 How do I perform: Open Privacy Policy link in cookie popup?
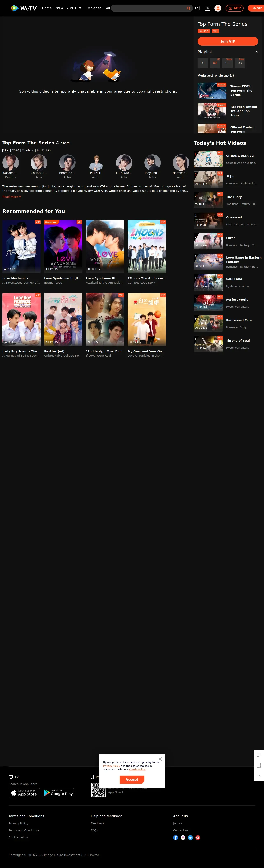pyautogui.click(x=111, y=766)
